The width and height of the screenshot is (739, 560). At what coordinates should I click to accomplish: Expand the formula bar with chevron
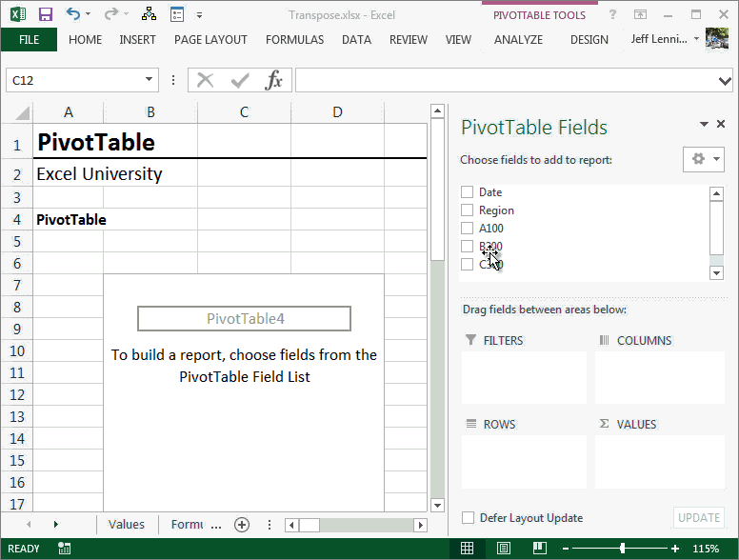click(x=725, y=81)
